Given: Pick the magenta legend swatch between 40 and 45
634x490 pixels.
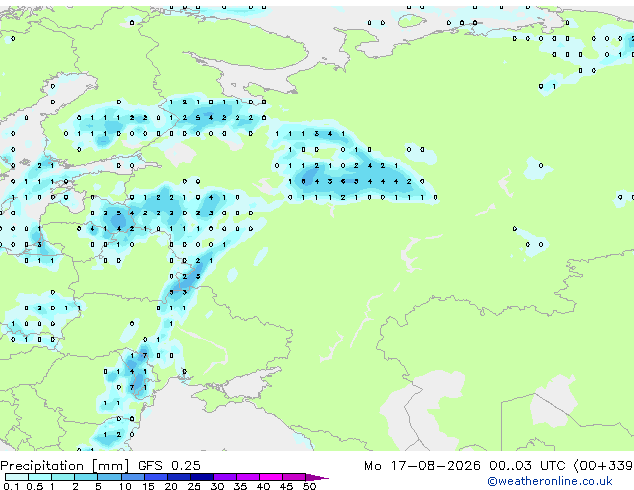Looking at the screenshot, I should [x=271, y=477].
